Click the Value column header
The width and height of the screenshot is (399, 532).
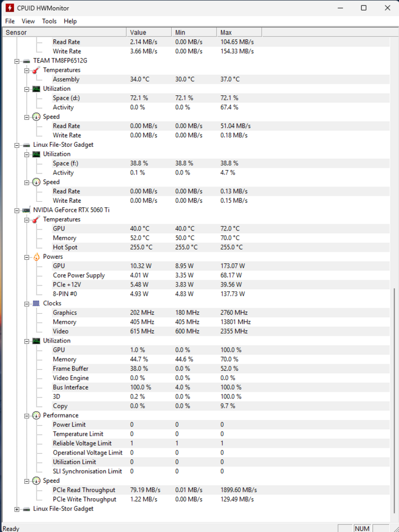point(149,32)
